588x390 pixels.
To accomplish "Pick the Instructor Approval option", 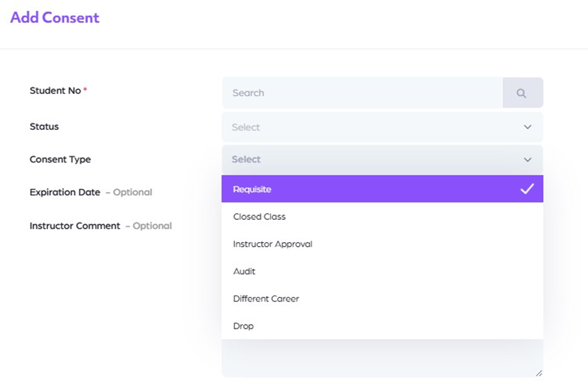I will tap(273, 244).
